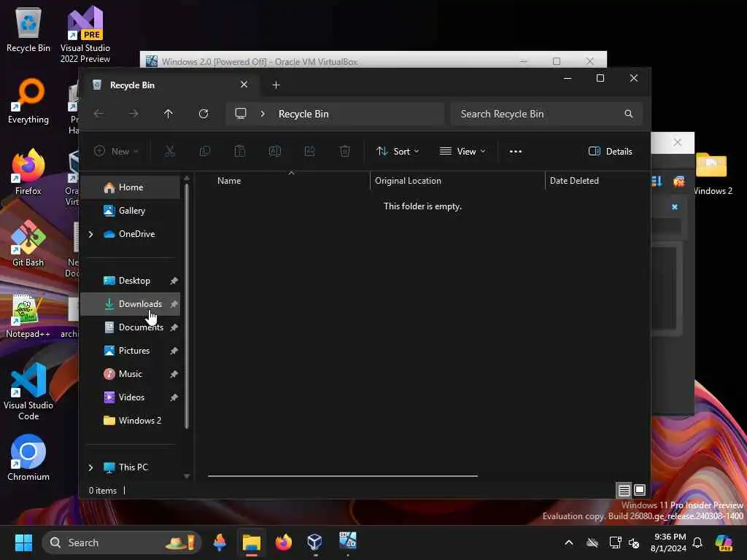Open Firefox from the taskbar
The width and height of the screenshot is (747, 560).
284,542
